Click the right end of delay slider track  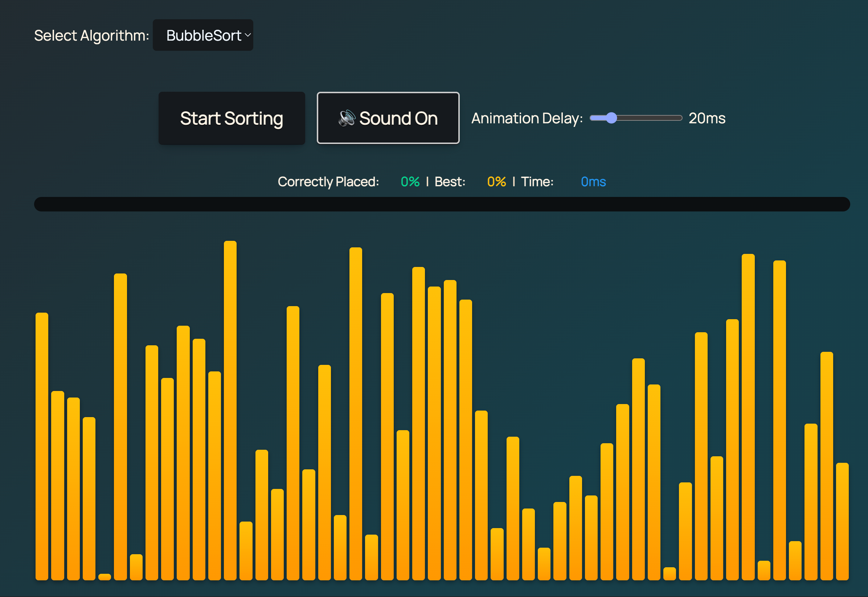[x=679, y=118]
